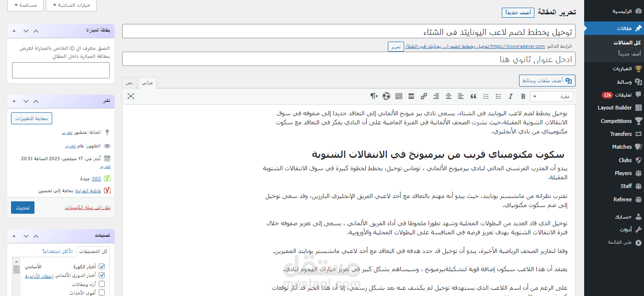Open Referee menu in sidebar
The width and height of the screenshot is (644, 296).
coord(614,199)
